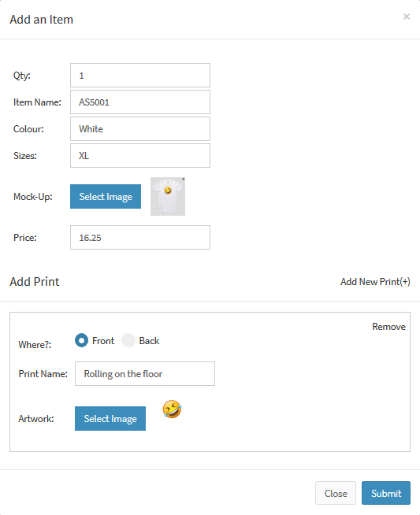The image size is (420, 515).
Task: Remove mock-up image via small x icon
Action: pyautogui.click(x=184, y=179)
